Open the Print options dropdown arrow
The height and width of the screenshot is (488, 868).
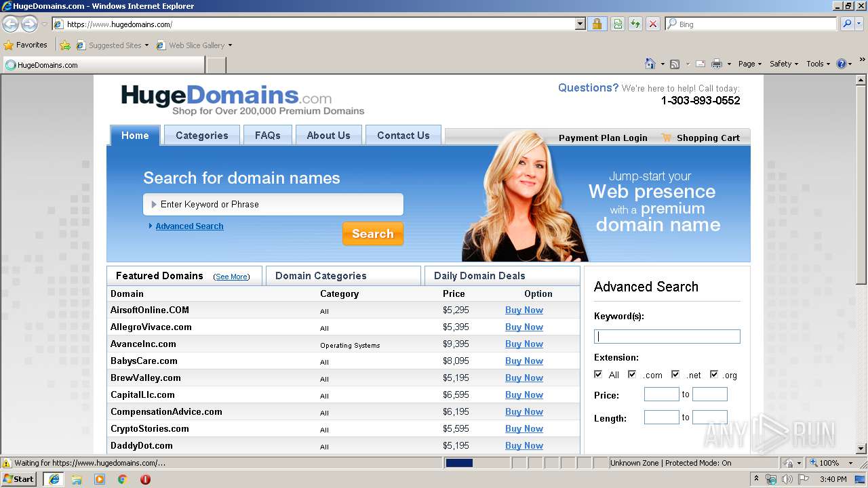729,64
